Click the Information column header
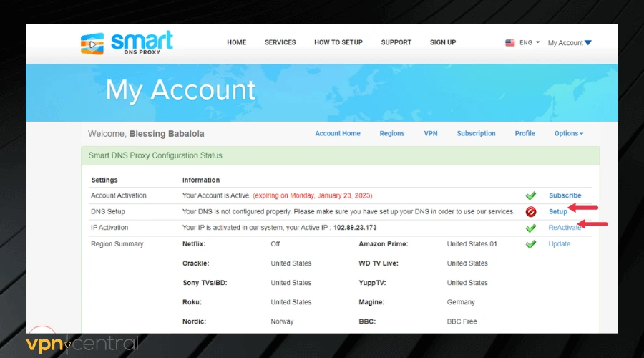The width and height of the screenshot is (644, 358). (201, 180)
